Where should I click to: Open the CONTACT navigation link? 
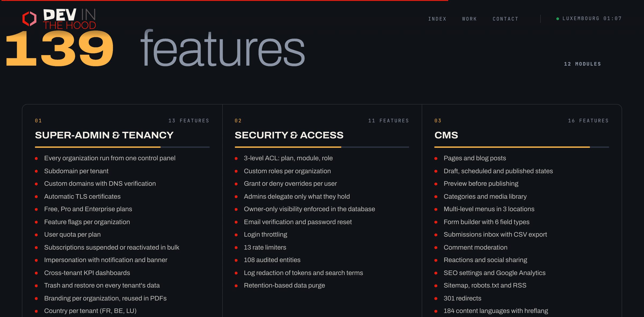click(505, 19)
